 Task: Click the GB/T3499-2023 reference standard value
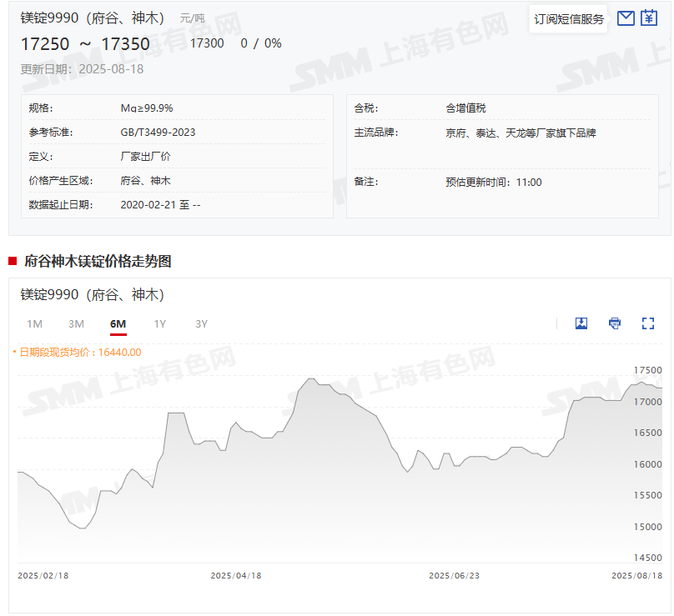(158, 133)
